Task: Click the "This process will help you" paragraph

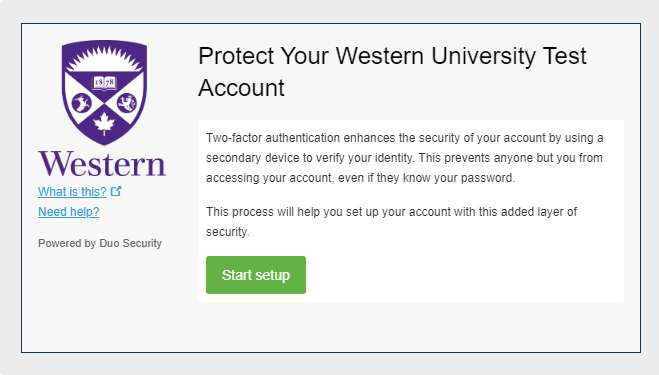Action: pos(391,222)
